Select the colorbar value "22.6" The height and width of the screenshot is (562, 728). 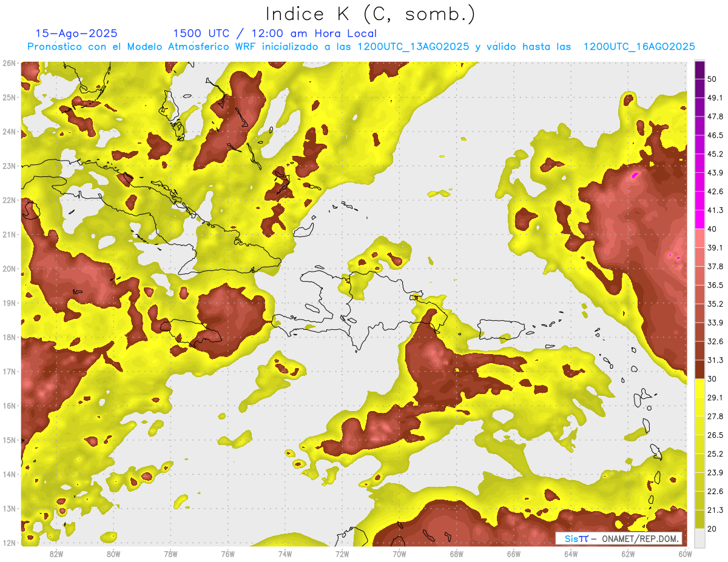pyautogui.click(x=715, y=491)
